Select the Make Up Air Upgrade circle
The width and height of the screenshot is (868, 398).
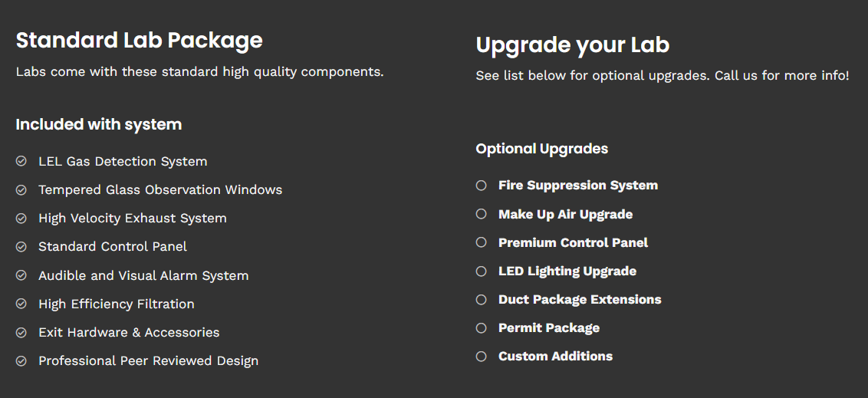(x=482, y=214)
